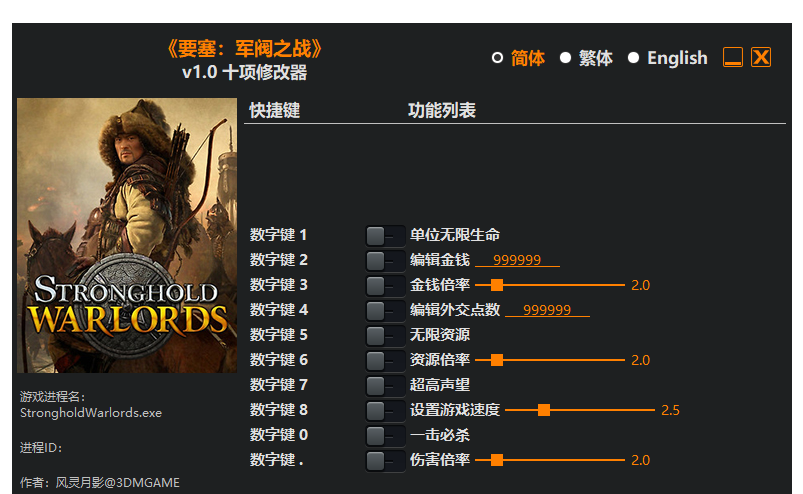
Task: Click the 《要塞：军阀之战》 title text
Action: (244, 49)
